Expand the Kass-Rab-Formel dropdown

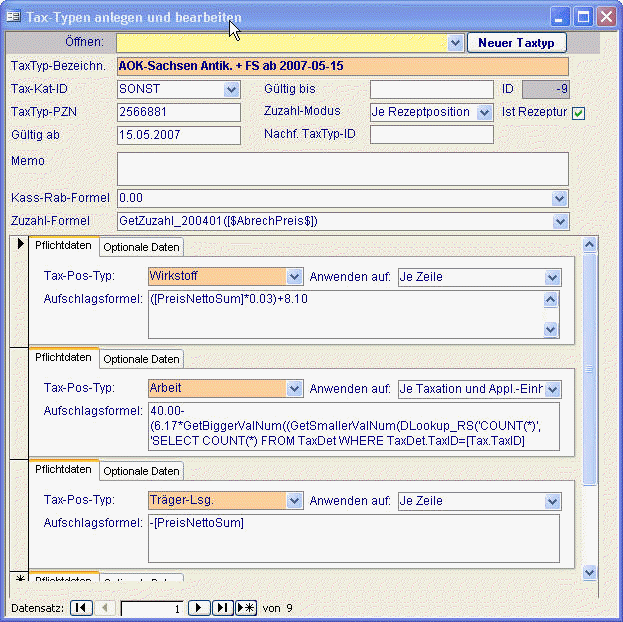[x=559, y=198]
